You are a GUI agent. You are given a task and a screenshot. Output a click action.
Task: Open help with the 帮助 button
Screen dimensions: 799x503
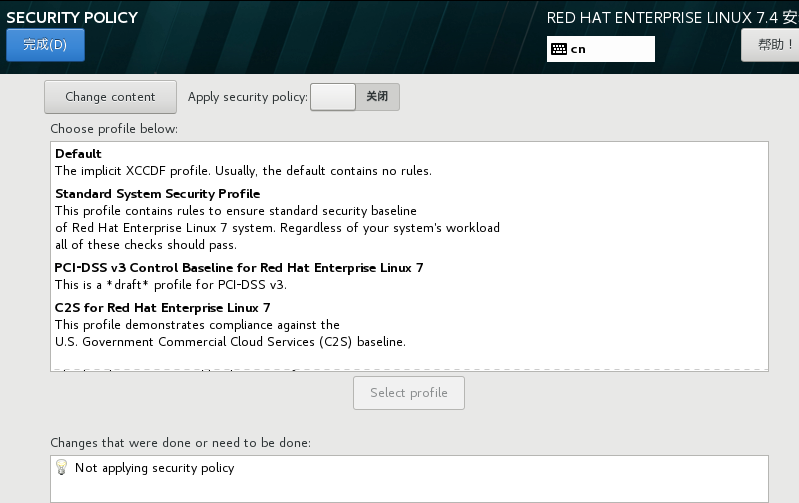click(x=770, y=45)
